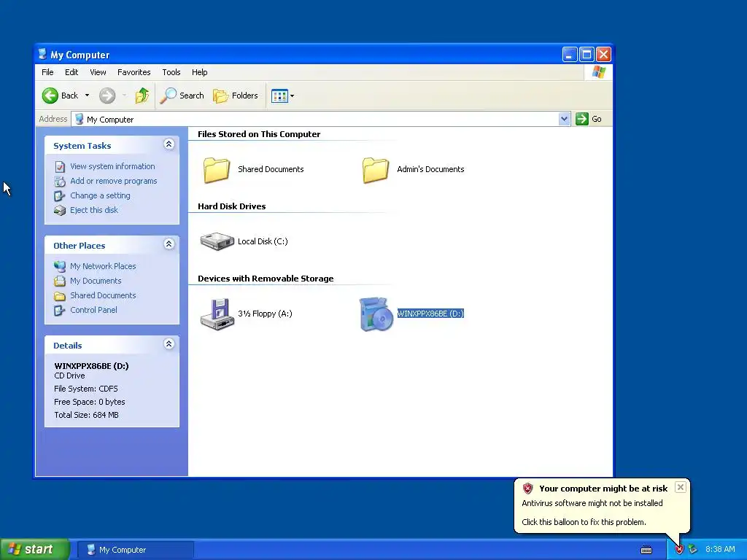Screen dimensions: 747x560
Task: Open Control Panel link
Action: point(93,310)
